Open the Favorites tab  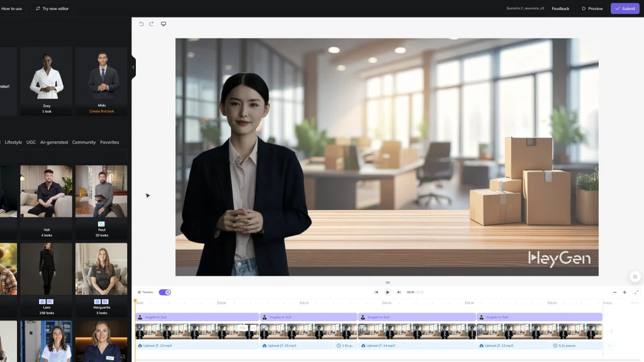[110, 142]
